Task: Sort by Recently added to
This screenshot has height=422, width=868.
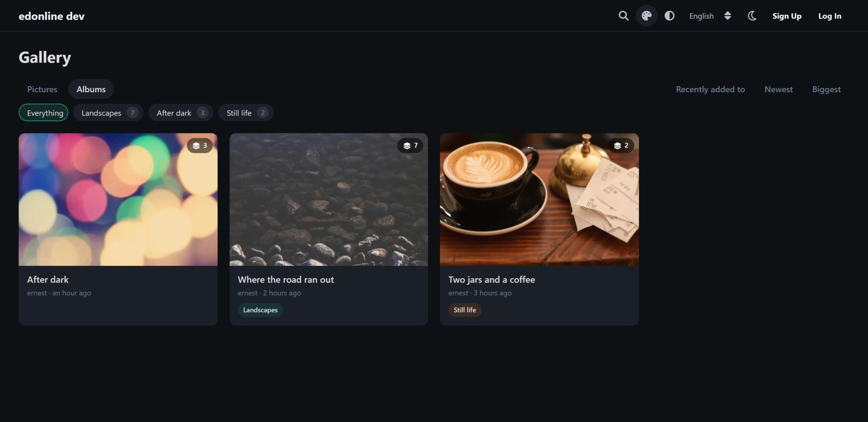Action: point(710,89)
